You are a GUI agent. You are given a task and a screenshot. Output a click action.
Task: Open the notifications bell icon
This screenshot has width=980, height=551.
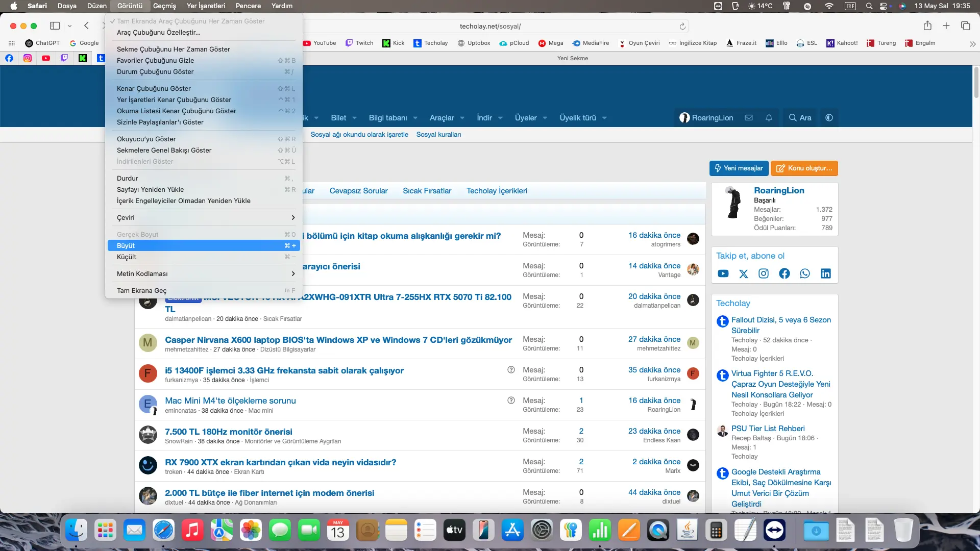pyautogui.click(x=769, y=118)
